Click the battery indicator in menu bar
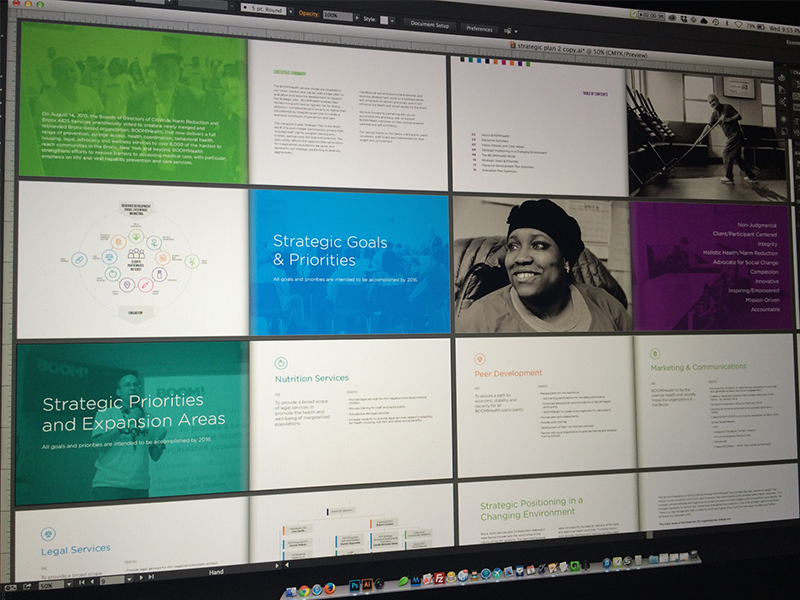800x600 pixels. pyautogui.click(x=754, y=26)
